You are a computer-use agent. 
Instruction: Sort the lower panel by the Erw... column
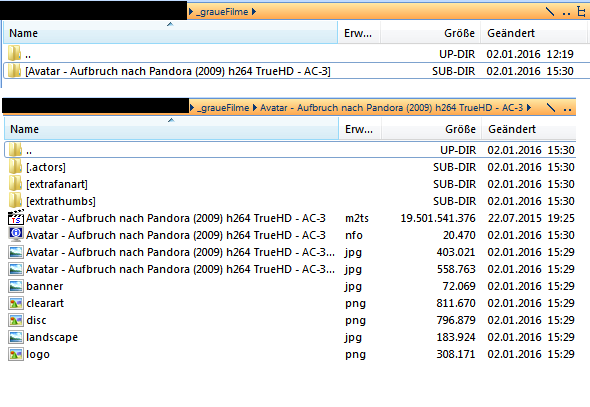click(x=360, y=129)
